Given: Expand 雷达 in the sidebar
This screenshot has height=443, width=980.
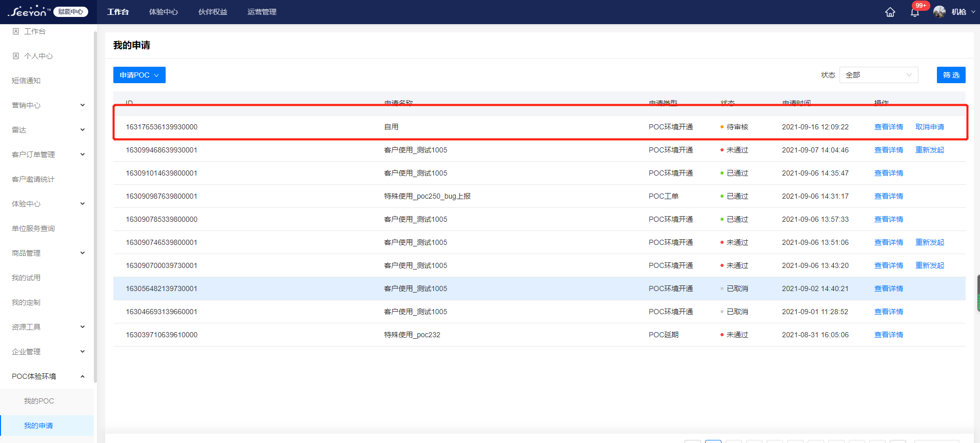Looking at the screenshot, I should point(83,130).
